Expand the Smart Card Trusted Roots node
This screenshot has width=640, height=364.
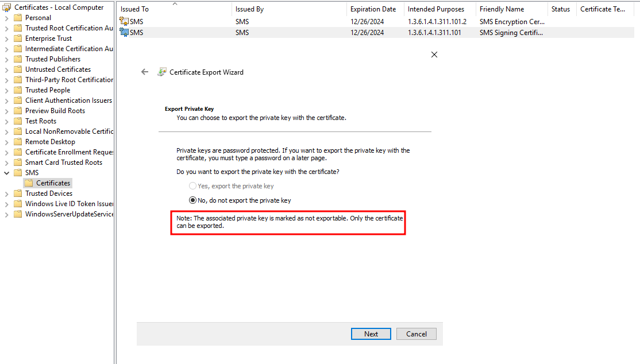tap(6, 163)
